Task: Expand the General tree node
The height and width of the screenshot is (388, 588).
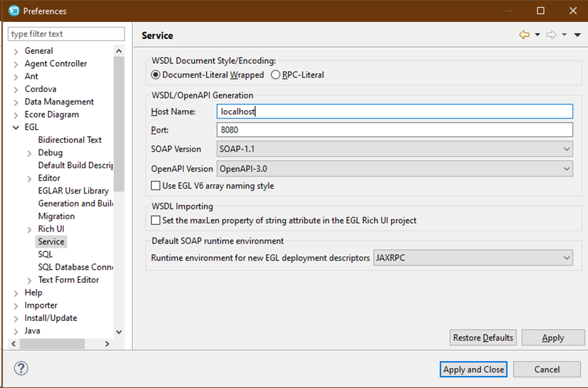Action: [x=16, y=51]
